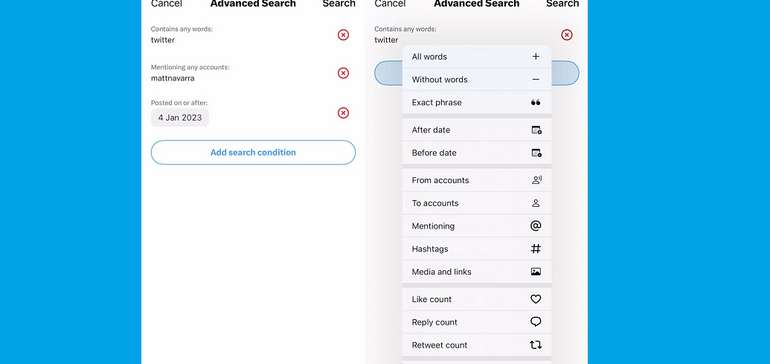Click Add search condition button
Image resolution: width=770 pixels, height=364 pixels.
click(x=253, y=152)
